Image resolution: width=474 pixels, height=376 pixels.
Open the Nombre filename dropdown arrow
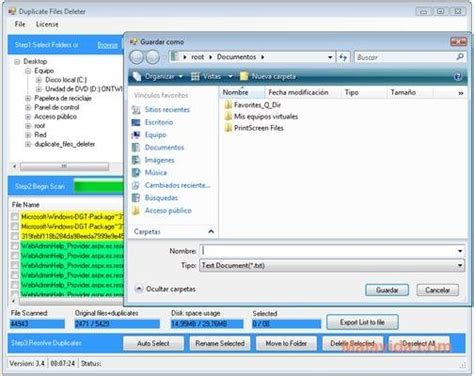[x=460, y=251]
